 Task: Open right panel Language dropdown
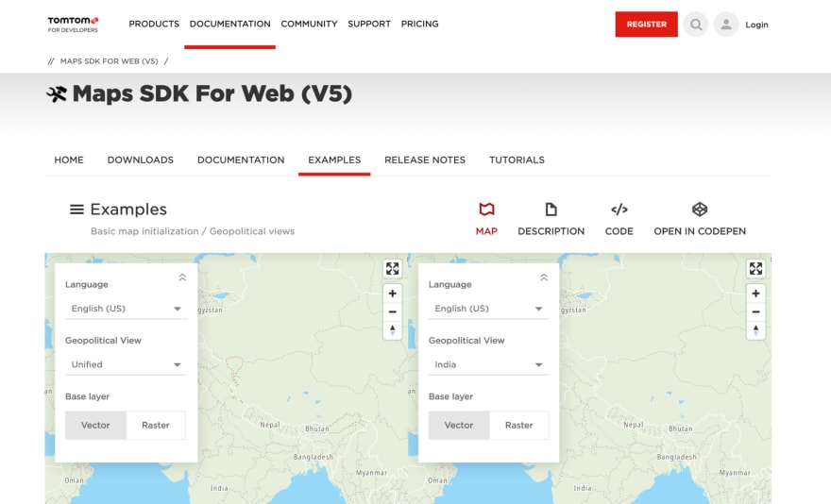click(x=488, y=309)
